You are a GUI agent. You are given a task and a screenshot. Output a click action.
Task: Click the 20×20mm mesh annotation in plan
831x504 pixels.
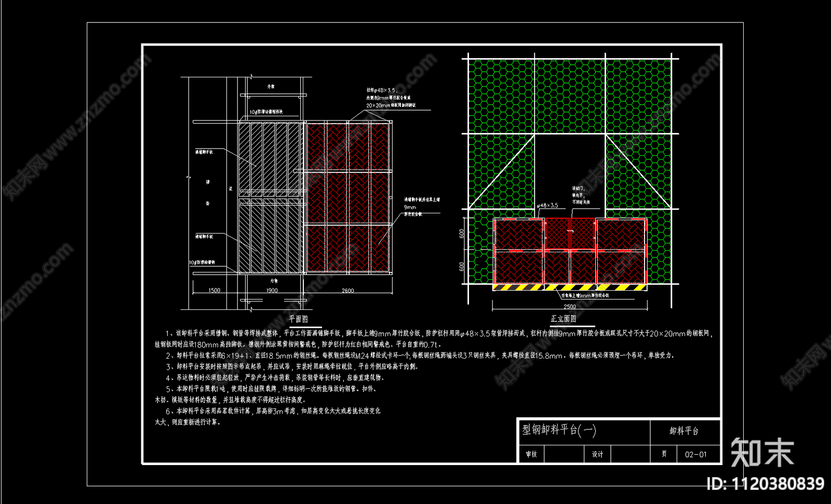click(391, 105)
